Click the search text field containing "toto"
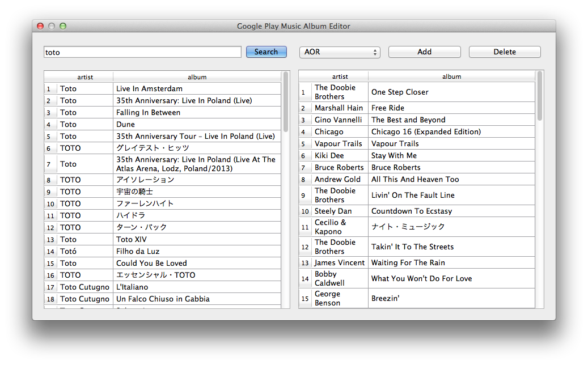The width and height of the screenshot is (588, 365). tap(142, 52)
